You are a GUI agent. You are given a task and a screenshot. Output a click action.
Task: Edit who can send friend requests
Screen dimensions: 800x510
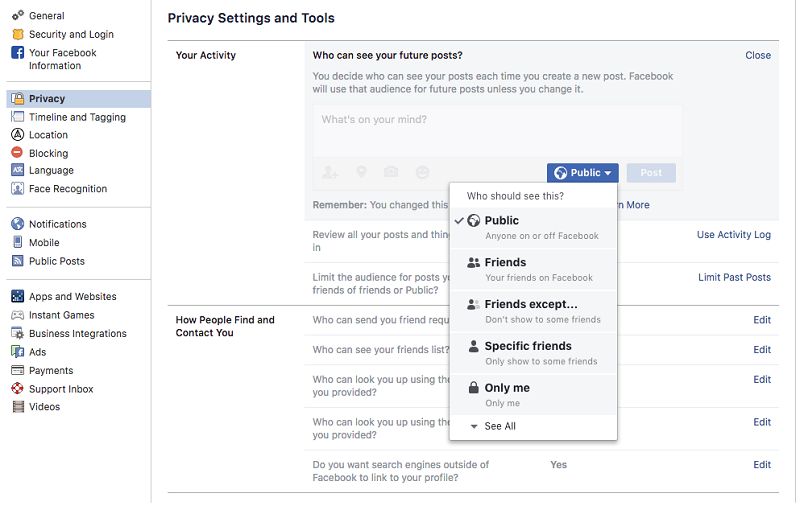click(762, 320)
